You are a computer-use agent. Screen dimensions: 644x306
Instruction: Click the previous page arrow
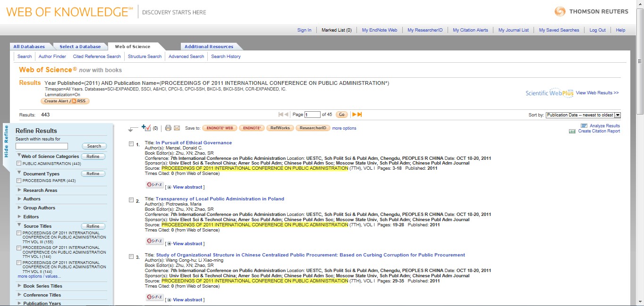(x=287, y=115)
